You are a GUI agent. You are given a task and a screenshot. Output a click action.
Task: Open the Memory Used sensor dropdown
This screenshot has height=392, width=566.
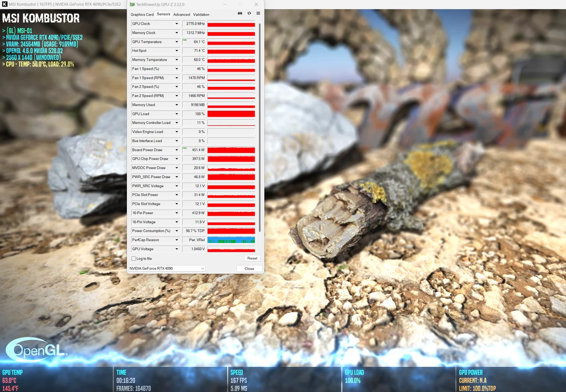(x=177, y=105)
